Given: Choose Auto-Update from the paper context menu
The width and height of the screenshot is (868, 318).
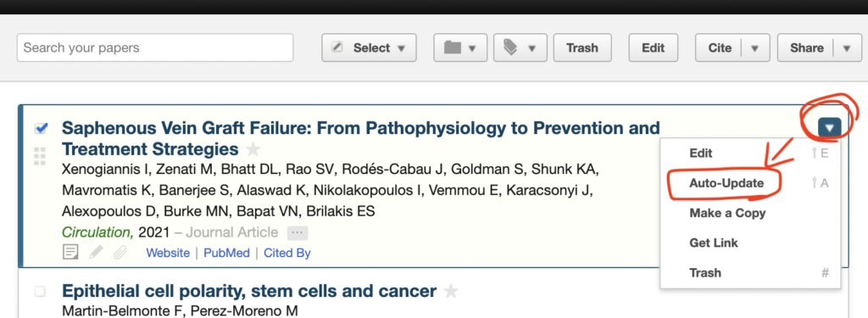Looking at the screenshot, I should (726, 183).
